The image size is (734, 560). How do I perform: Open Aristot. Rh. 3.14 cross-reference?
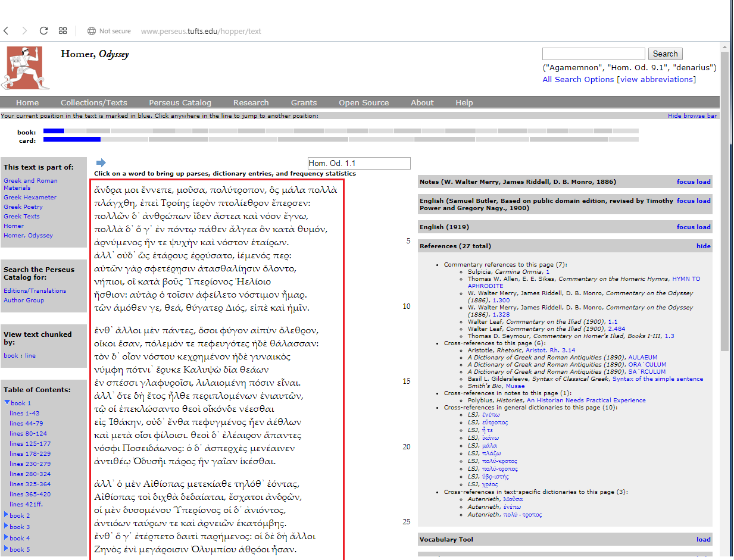coord(549,350)
